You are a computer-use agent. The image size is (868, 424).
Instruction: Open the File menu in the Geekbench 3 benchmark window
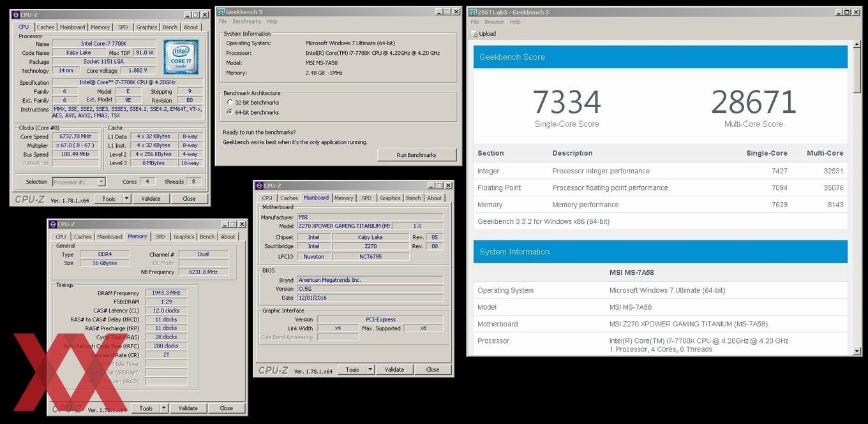223,21
